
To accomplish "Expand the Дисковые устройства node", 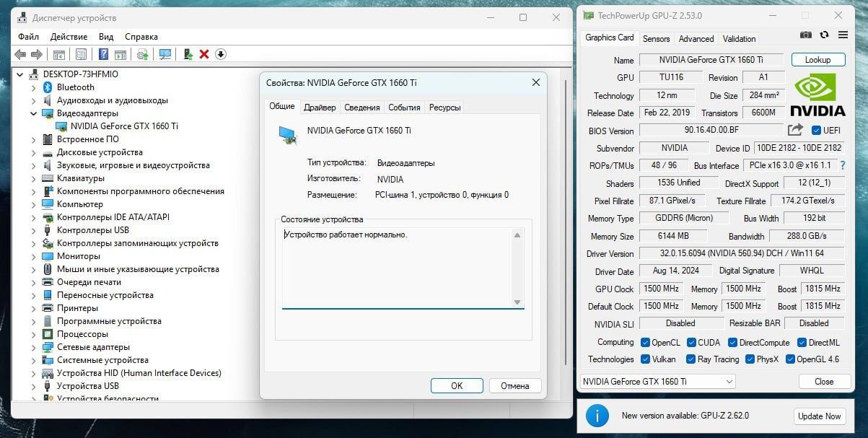I will coord(33,152).
